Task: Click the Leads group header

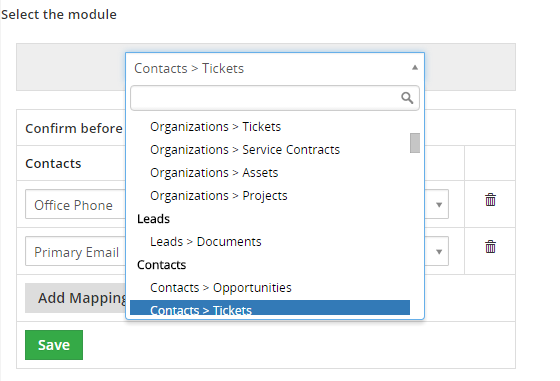Action: (153, 219)
